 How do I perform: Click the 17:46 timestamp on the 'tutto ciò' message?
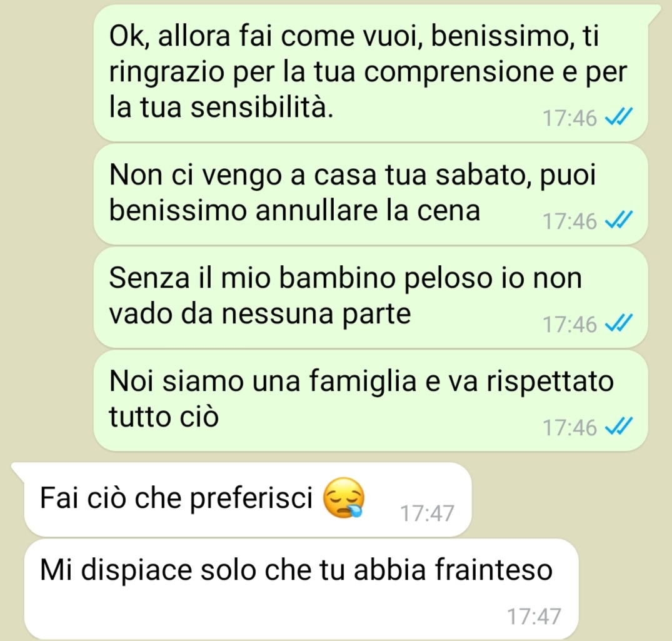tap(569, 428)
